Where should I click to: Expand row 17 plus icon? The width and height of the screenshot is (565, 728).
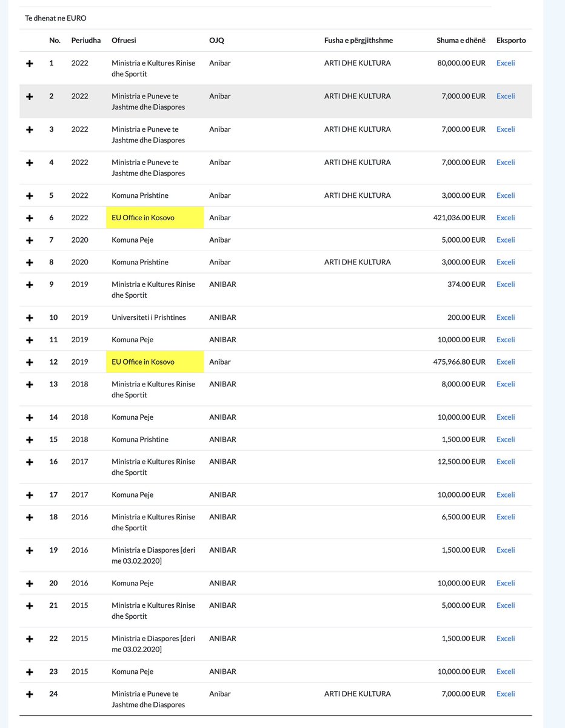click(x=30, y=496)
